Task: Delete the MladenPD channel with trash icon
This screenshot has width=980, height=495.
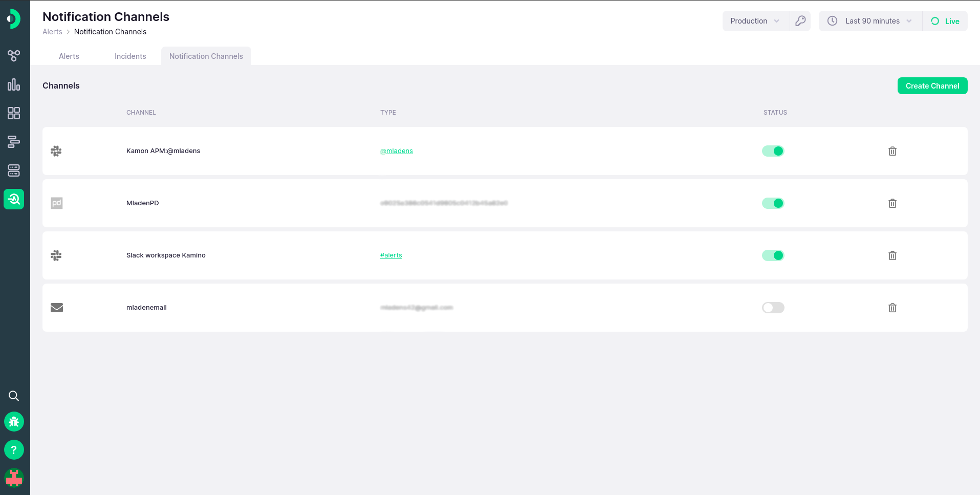Action: [892, 203]
